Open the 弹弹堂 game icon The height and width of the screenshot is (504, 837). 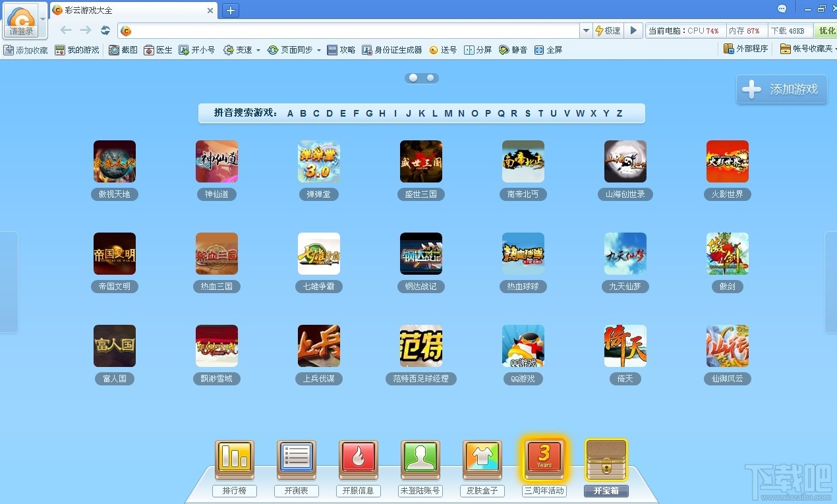coord(319,161)
